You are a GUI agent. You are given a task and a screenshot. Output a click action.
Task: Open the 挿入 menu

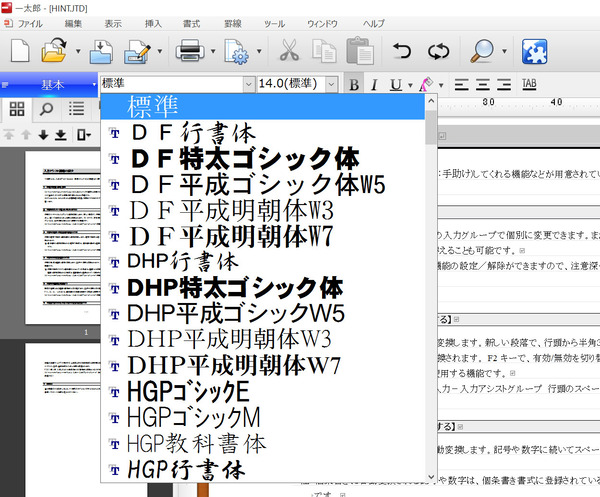(153, 24)
